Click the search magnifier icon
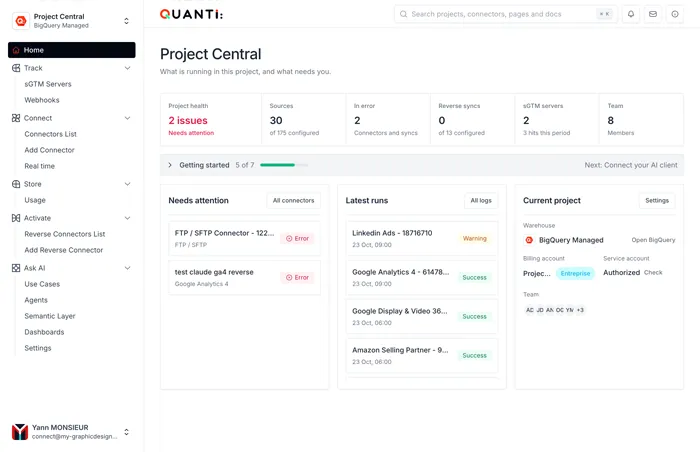The height and width of the screenshot is (452, 700). pos(403,14)
